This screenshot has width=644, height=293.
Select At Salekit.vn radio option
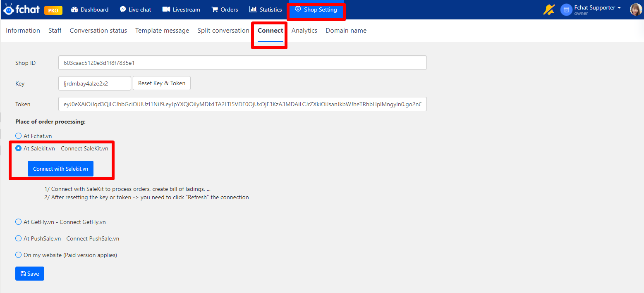[x=18, y=148]
